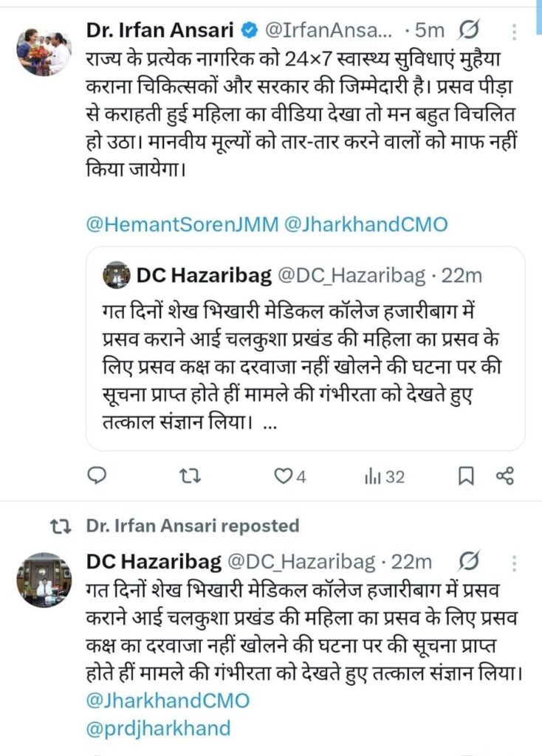Open DC Hazaribag name in reposted tweet
Image resolution: width=542 pixels, height=756 pixels.
tap(154, 562)
